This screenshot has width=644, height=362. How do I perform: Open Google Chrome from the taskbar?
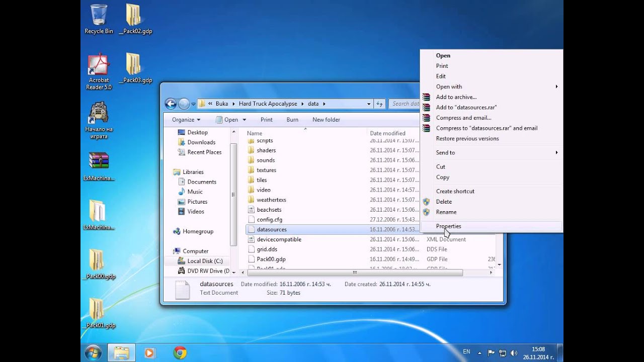[x=180, y=353]
